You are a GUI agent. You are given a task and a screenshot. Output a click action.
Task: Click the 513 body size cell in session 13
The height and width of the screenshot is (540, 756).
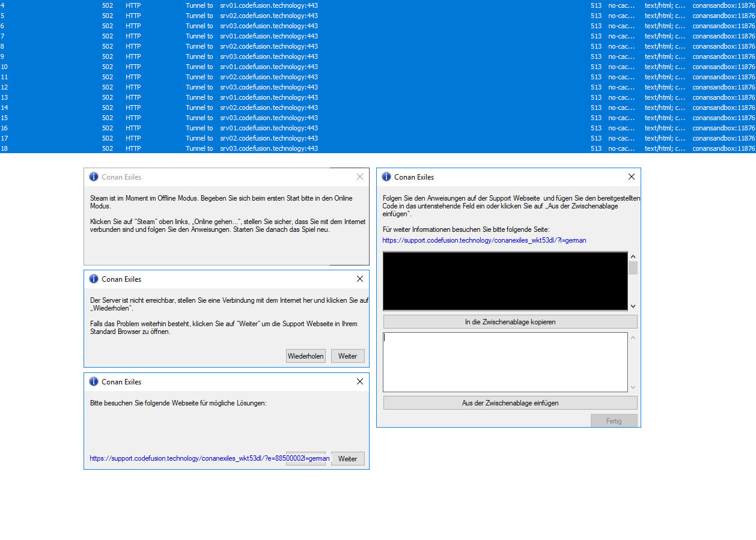tap(596, 97)
